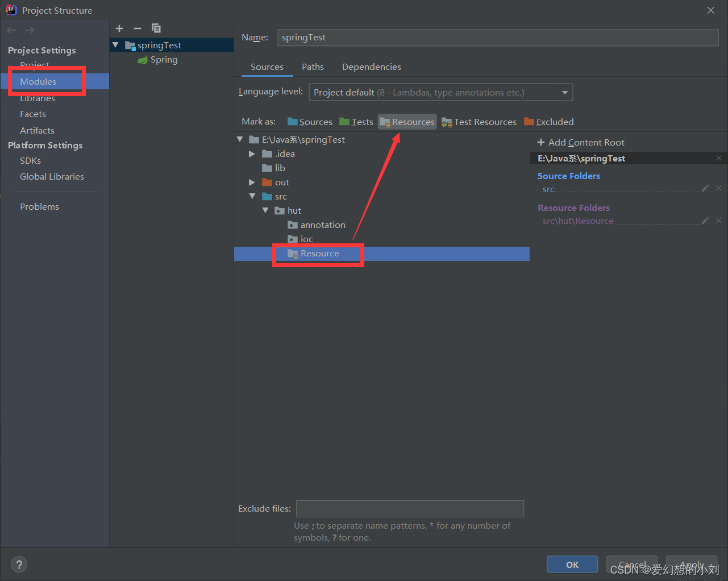Screen dimensions: 728x581
Task: Select the Spring facet leaf icon
Action: point(143,60)
